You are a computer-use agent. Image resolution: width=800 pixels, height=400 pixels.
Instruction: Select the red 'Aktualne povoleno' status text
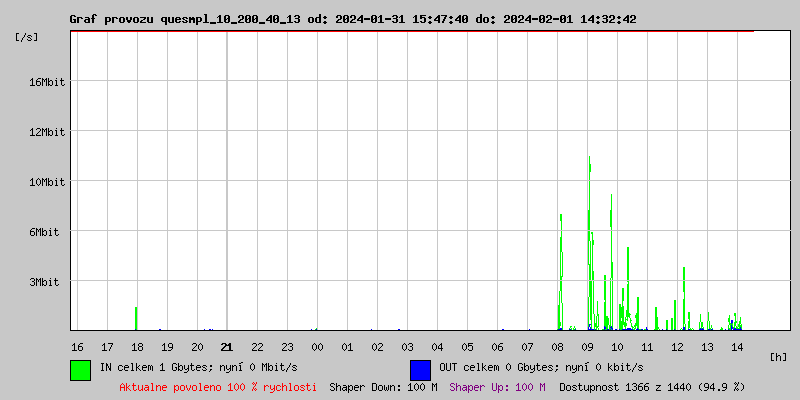(x=218, y=386)
